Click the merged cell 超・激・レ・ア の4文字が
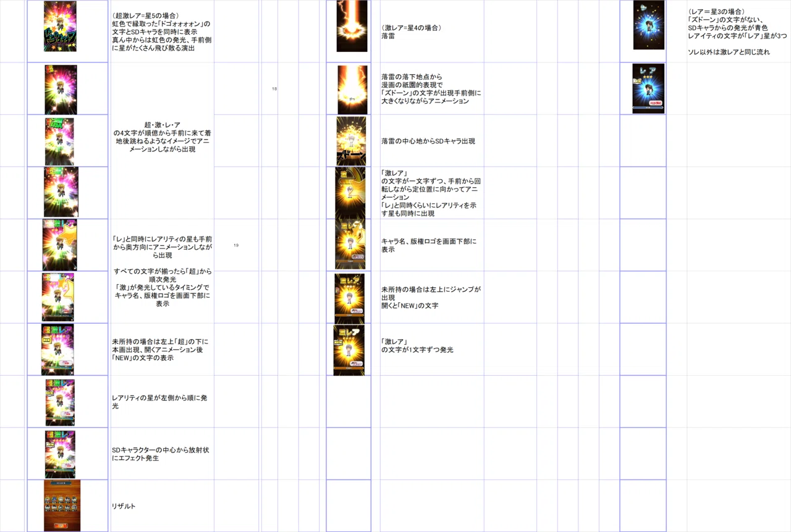791x532 pixels. [x=162, y=141]
